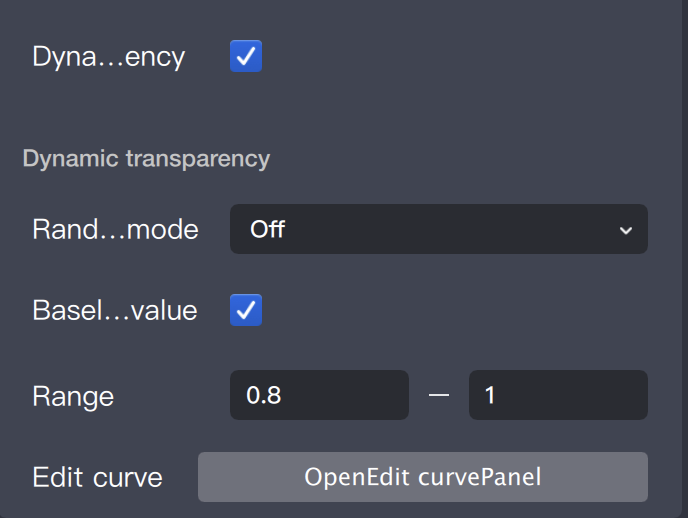The image size is (688, 518).
Task: Click the Dyna...ency label text
Action: point(109,57)
